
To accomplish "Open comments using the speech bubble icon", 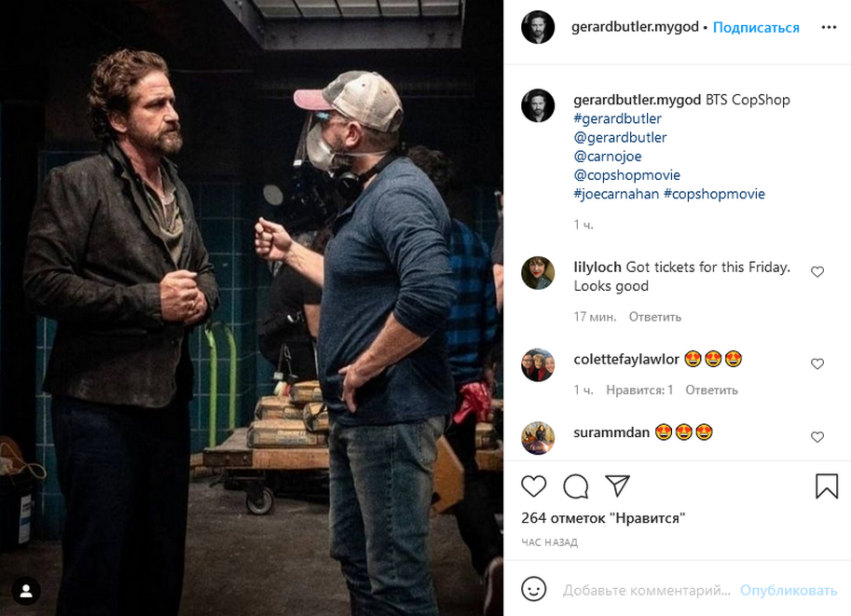I will 576,486.
